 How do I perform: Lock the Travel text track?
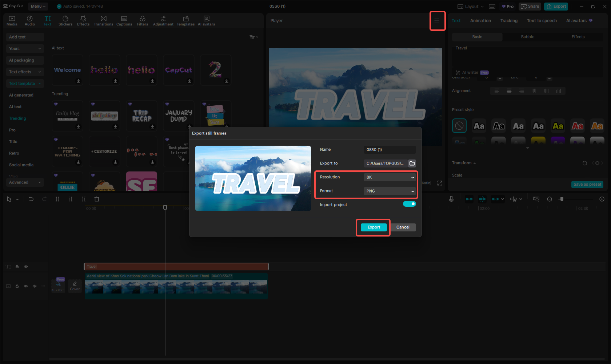pyautogui.click(x=17, y=266)
